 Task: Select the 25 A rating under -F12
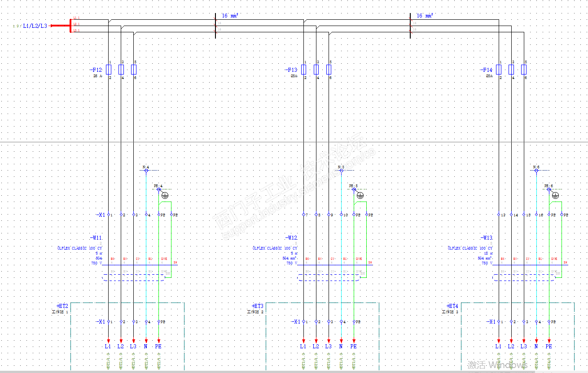click(97, 76)
